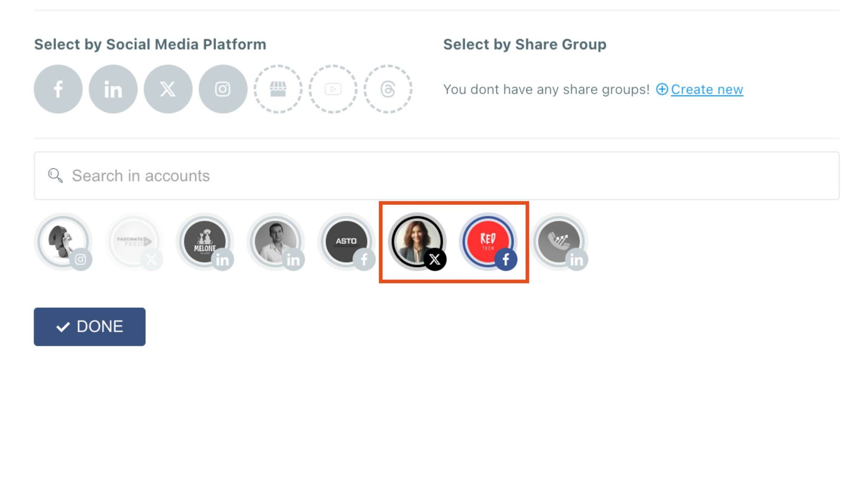This screenshot has height=488, width=868.
Task: Select the rightmost LinkedIn account avatar
Action: click(560, 241)
